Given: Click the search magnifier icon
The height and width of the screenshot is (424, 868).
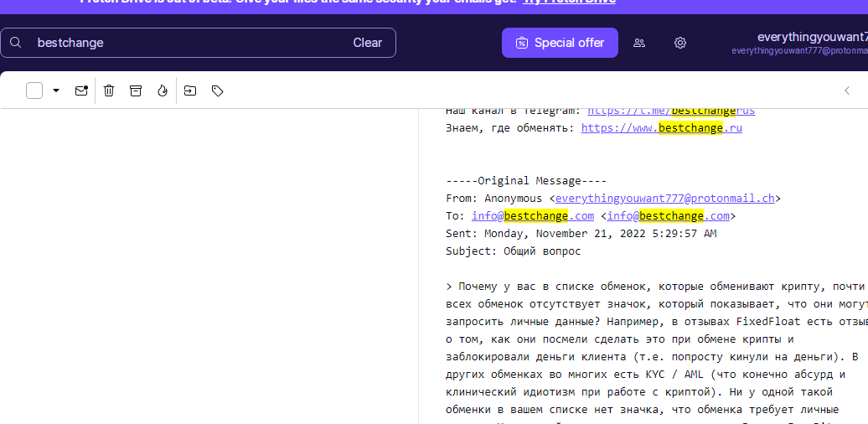Looking at the screenshot, I should [x=15, y=43].
